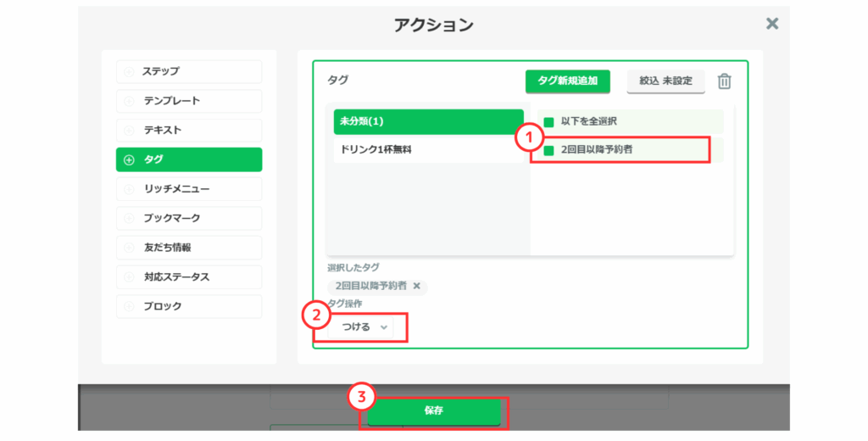Select タグ in the action menu
Viewport: 868px width, 441px height.
tap(189, 159)
